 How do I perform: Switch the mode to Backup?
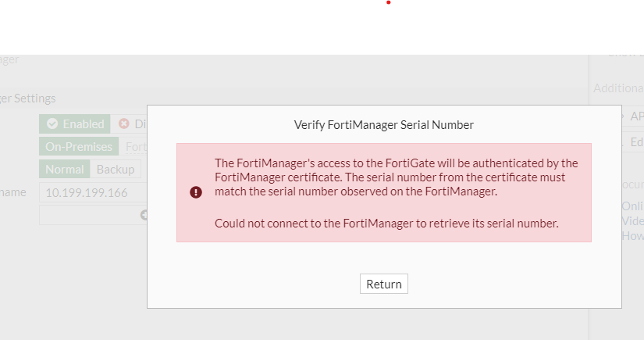pyautogui.click(x=116, y=170)
